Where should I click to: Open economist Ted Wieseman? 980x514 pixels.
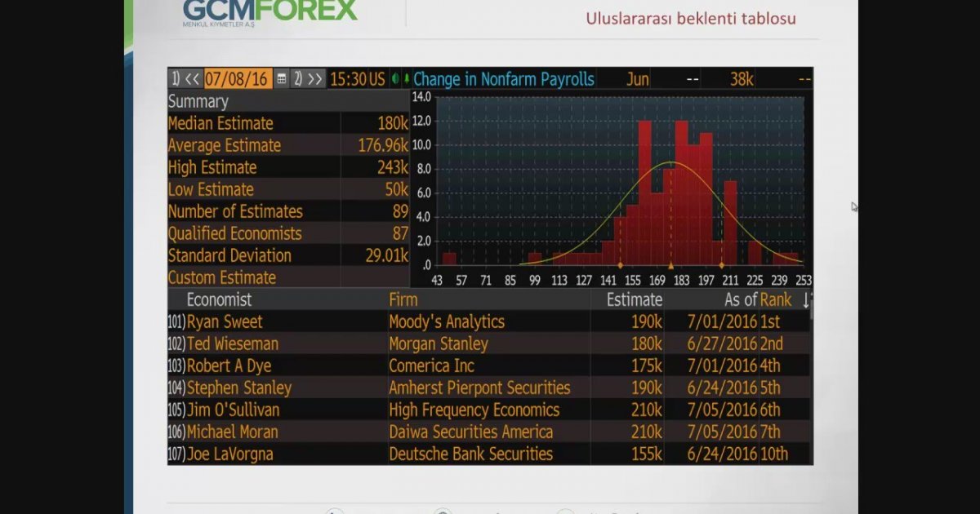[233, 343]
